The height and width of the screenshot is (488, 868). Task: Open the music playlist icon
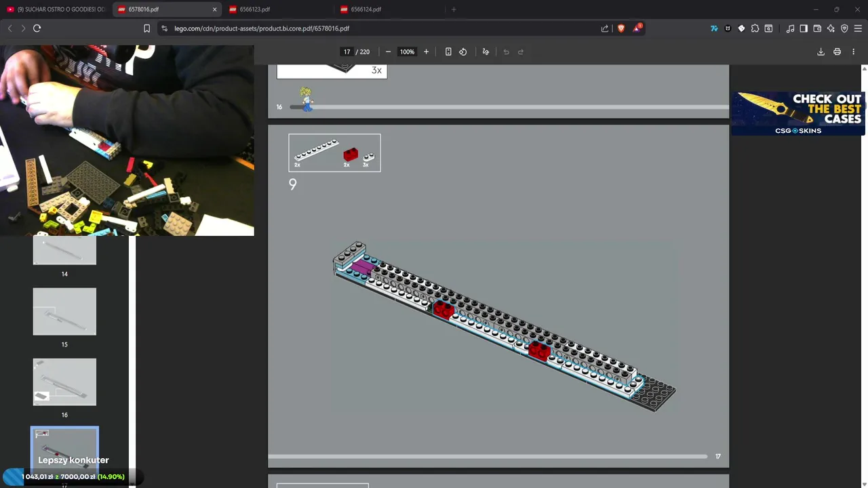pyautogui.click(x=790, y=28)
